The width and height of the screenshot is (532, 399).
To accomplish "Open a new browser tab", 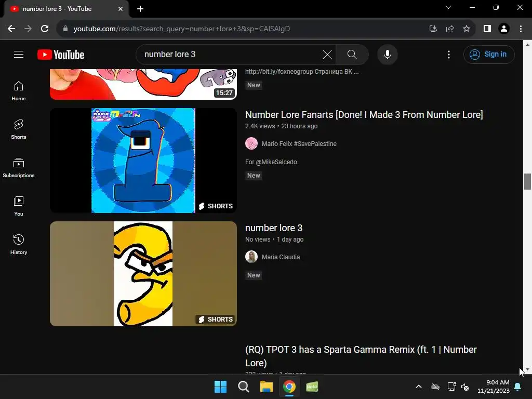I will 140,9.
